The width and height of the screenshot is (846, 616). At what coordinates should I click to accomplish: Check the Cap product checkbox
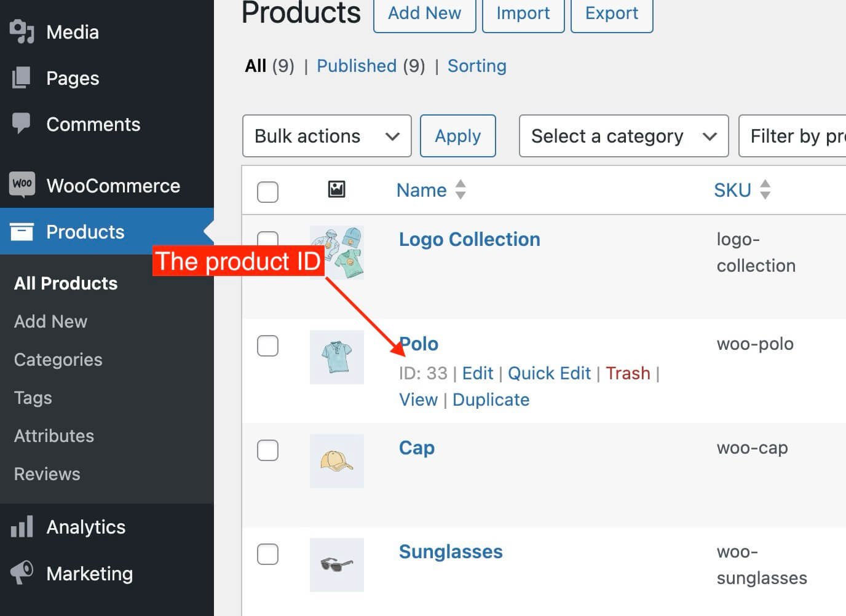(x=267, y=450)
